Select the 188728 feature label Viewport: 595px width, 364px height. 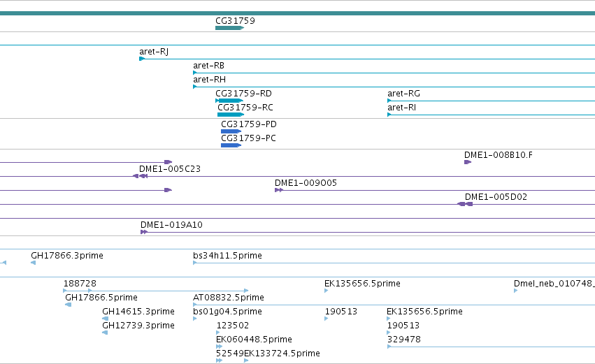[80, 284]
